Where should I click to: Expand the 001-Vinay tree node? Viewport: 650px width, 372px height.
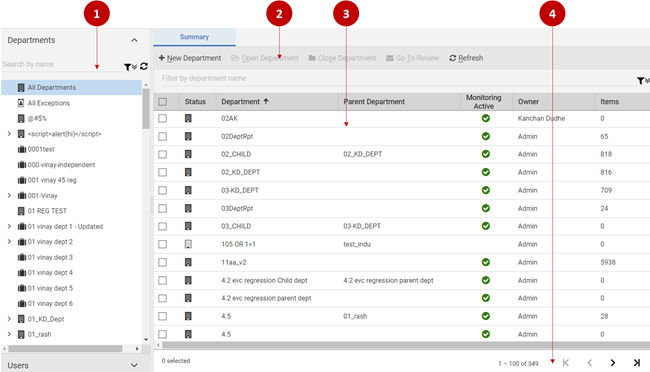pyautogui.click(x=9, y=195)
